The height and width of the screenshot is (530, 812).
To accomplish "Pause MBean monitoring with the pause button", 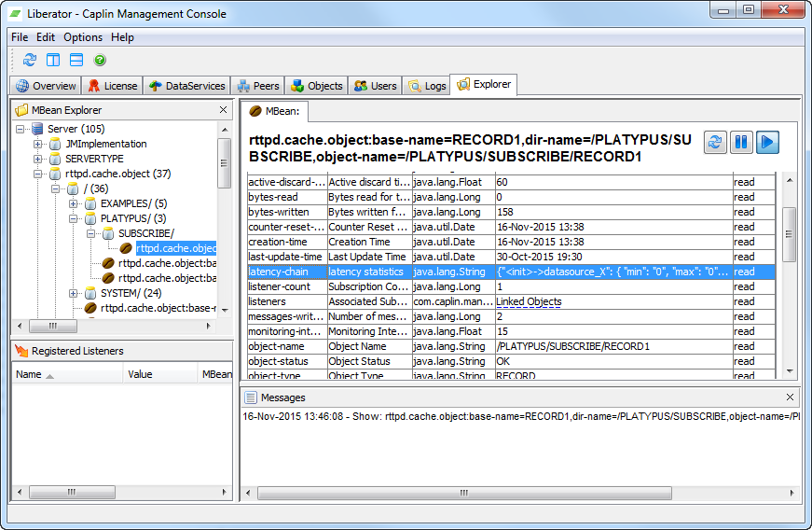I will (741, 142).
